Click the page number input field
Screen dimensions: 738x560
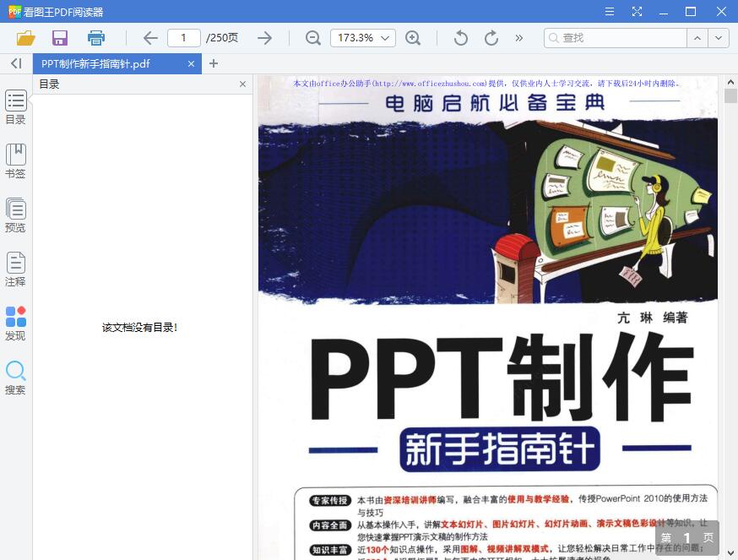[x=183, y=38]
